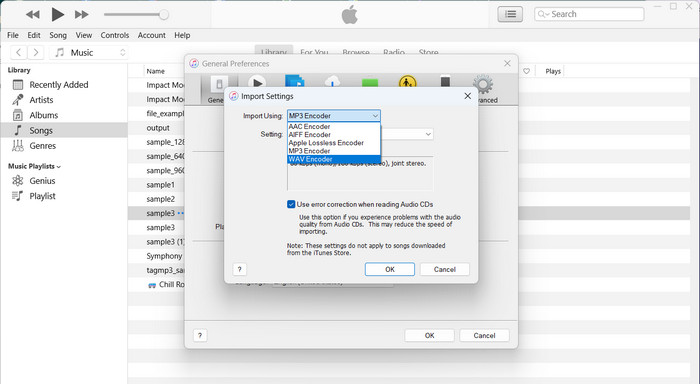
Task: Open the Song menu
Action: (x=58, y=35)
